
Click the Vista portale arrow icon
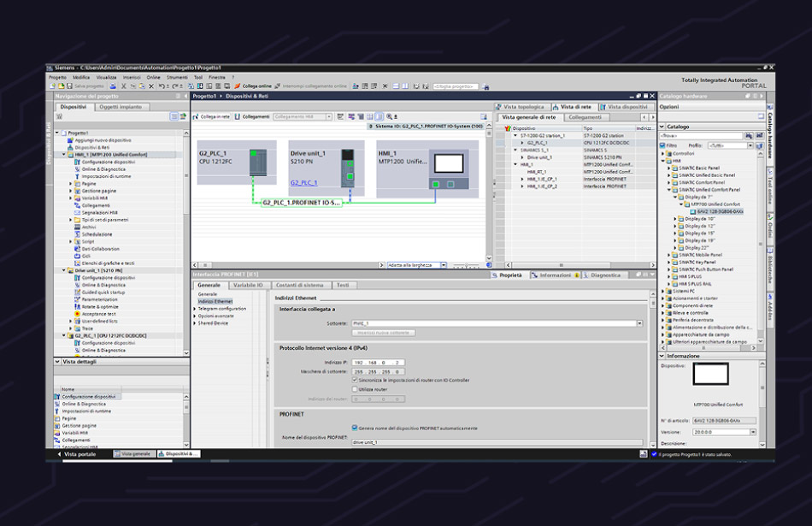pos(59,454)
